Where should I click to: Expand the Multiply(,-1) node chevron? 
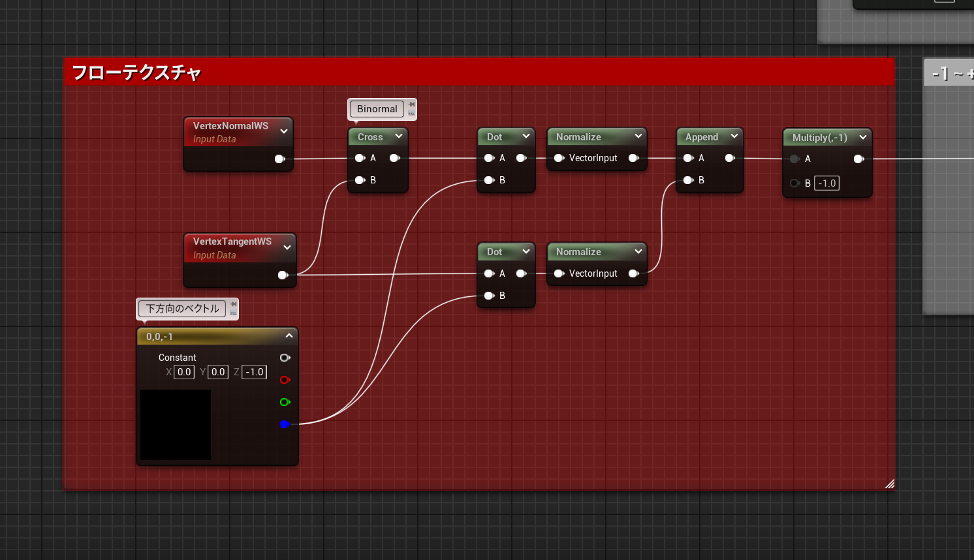(x=862, y=137)
